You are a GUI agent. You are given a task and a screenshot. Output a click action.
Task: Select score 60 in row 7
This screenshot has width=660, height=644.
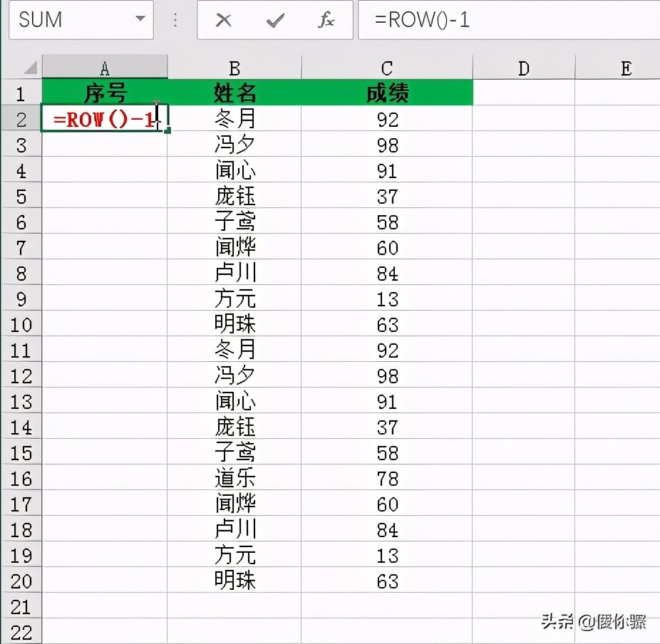tap(387, 247)
